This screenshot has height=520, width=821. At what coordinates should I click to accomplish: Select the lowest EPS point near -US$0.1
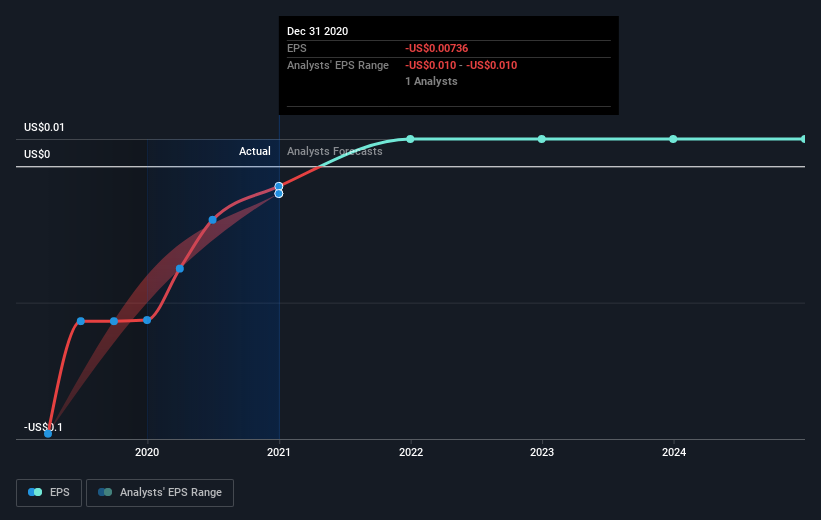tap(48, 434)
